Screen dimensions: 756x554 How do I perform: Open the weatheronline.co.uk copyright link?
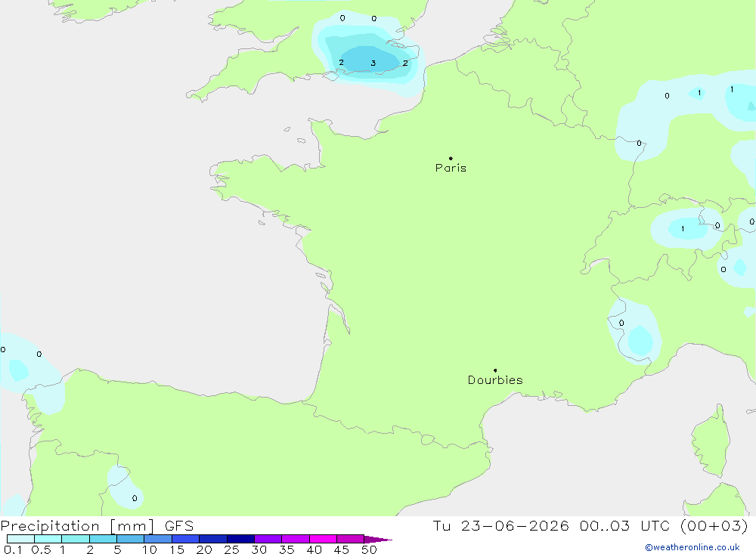pyautogui.click(x=692, y=547)
